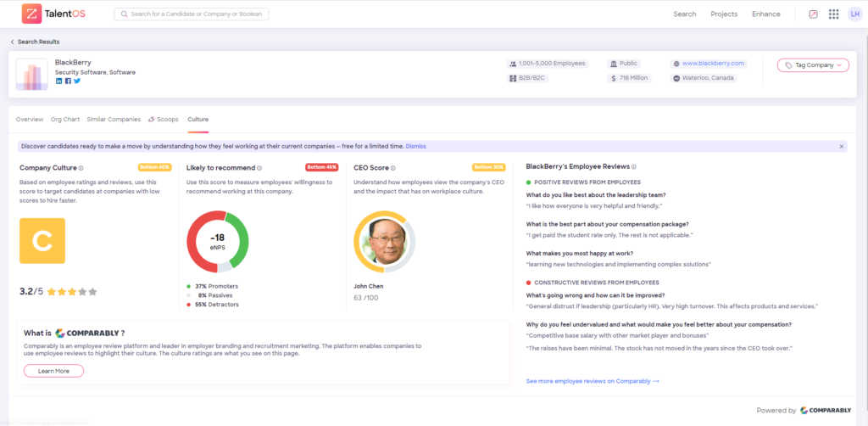Open BlackBerry's Facebook icon

click(x=68, y=81)
